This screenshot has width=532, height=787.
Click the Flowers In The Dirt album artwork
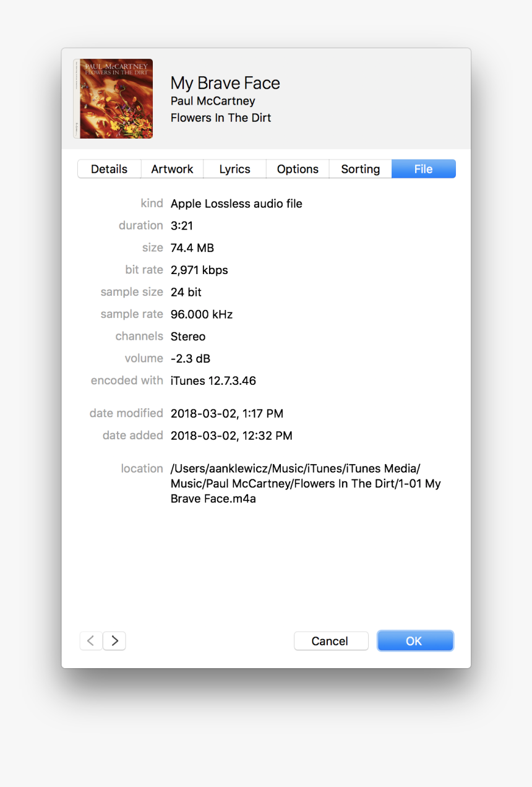click(113, 98)
